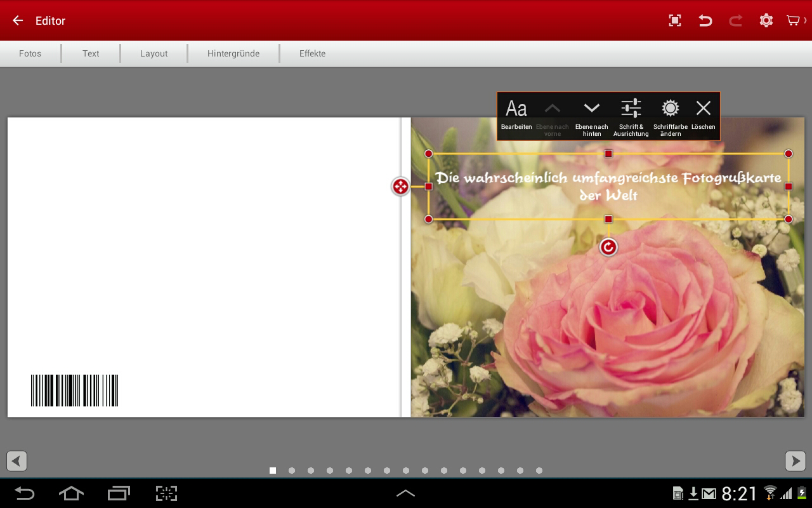This screenshot has width=812, height=508.
Task: Change font color via Schriftfarbe ändern
Action: [670, 115]
